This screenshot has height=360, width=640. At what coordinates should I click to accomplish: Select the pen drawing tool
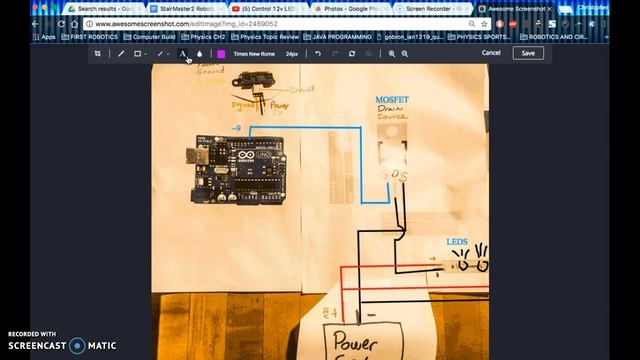pyautogui.click(x=121, y=53)
